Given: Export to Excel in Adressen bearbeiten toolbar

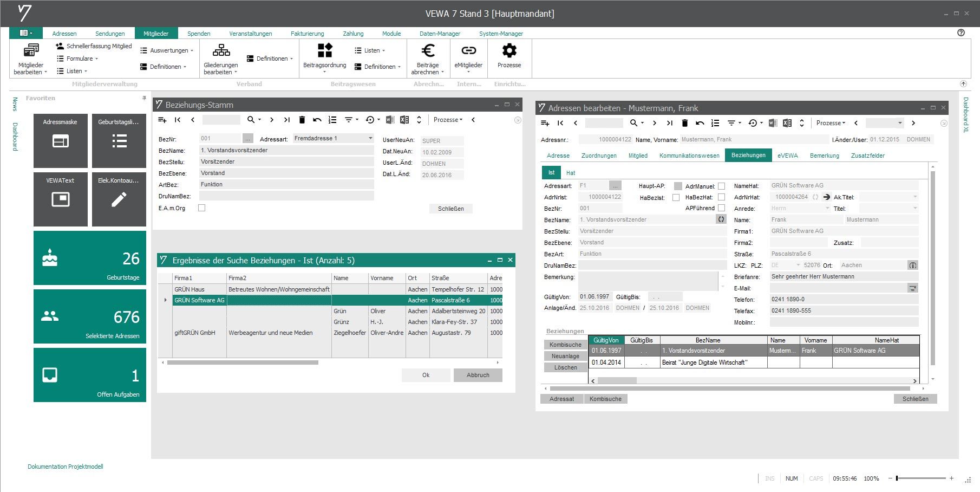Looking at the screenshot, I should click(787, 123).
